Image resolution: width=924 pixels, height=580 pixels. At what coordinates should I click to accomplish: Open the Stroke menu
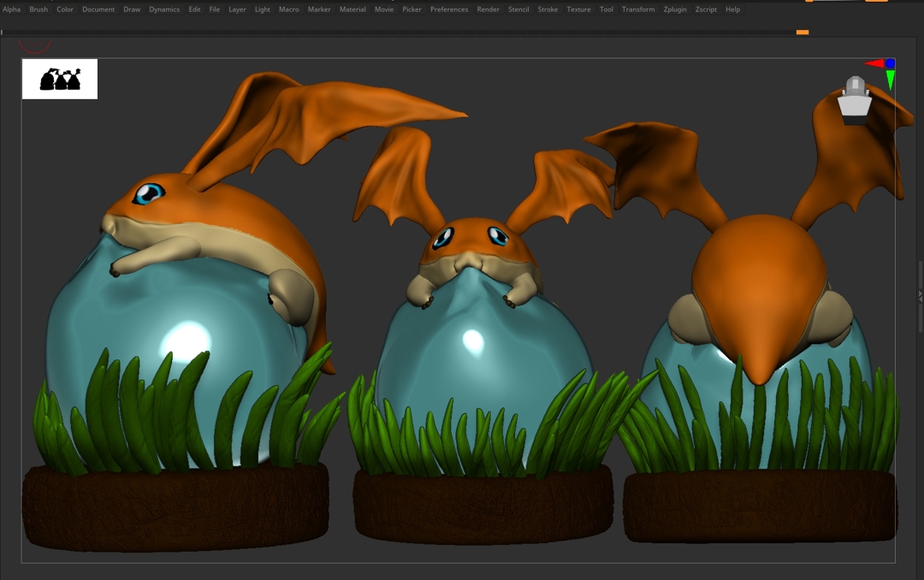(548, 9)
